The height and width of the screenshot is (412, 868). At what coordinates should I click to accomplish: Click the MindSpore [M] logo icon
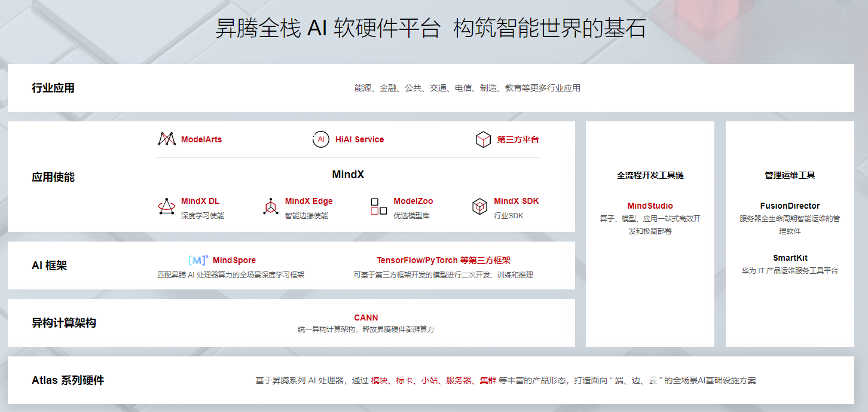(x=198, y=260)
